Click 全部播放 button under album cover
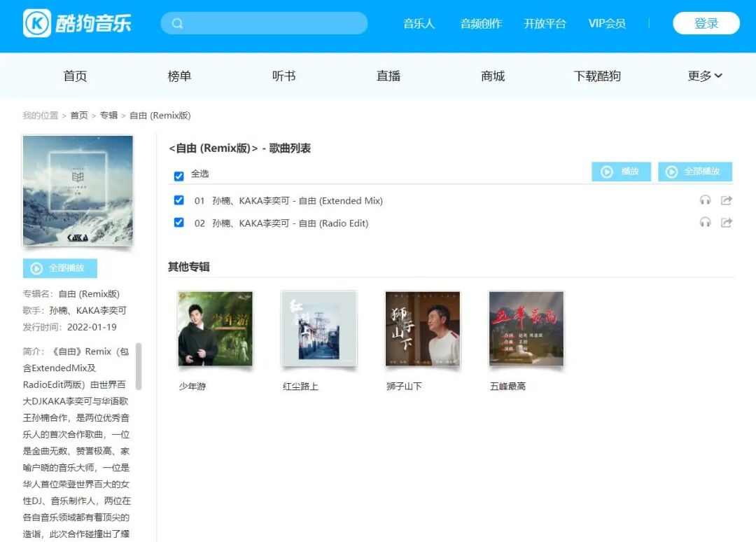 (59, 268)
